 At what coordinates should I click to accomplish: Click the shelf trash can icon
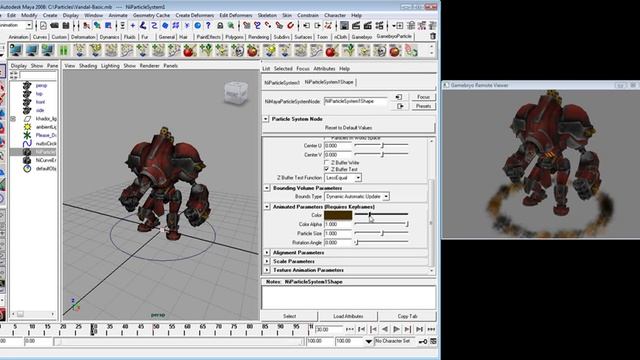(433, 36)
